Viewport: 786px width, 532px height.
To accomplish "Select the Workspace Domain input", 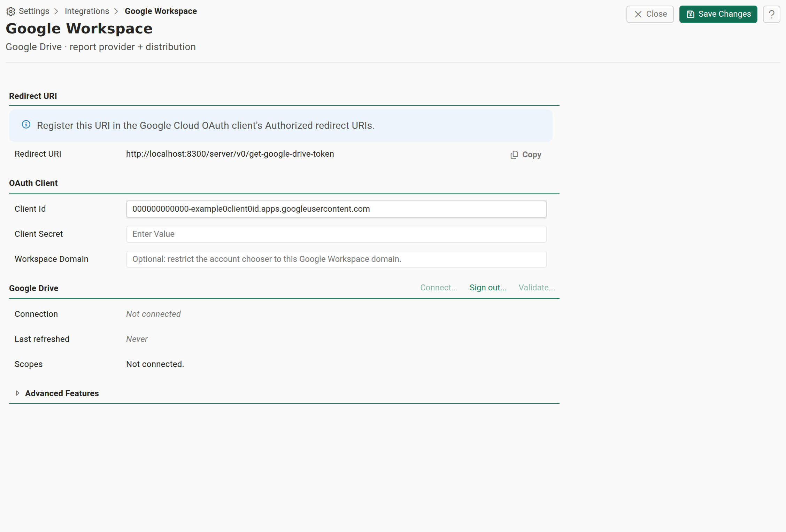I will coord(336,259).
